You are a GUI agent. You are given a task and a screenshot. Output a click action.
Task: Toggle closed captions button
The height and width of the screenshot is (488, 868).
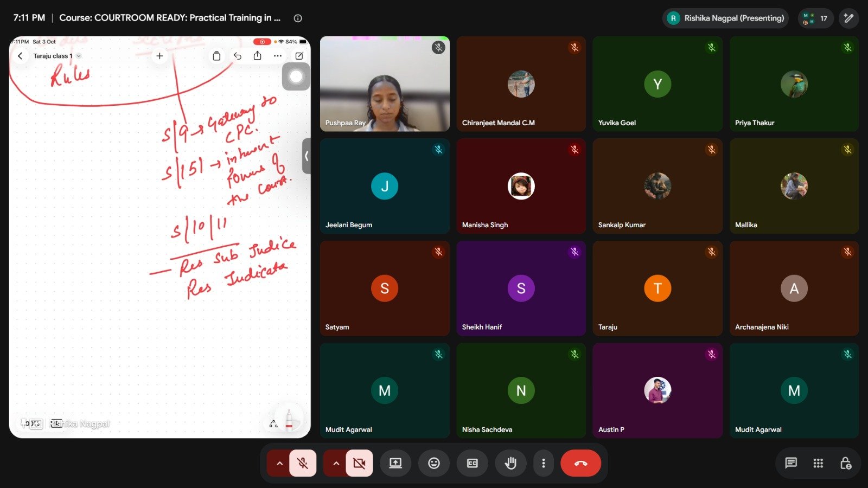[x=473, y=463]
